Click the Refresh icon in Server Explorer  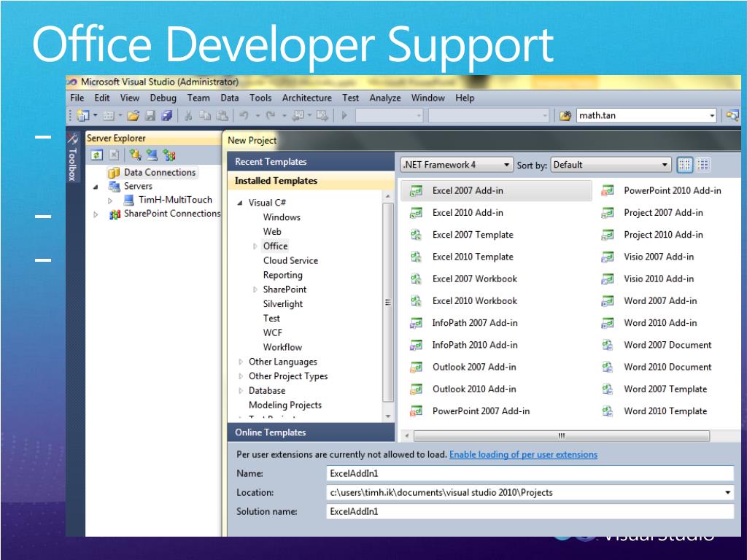point(97,155)
